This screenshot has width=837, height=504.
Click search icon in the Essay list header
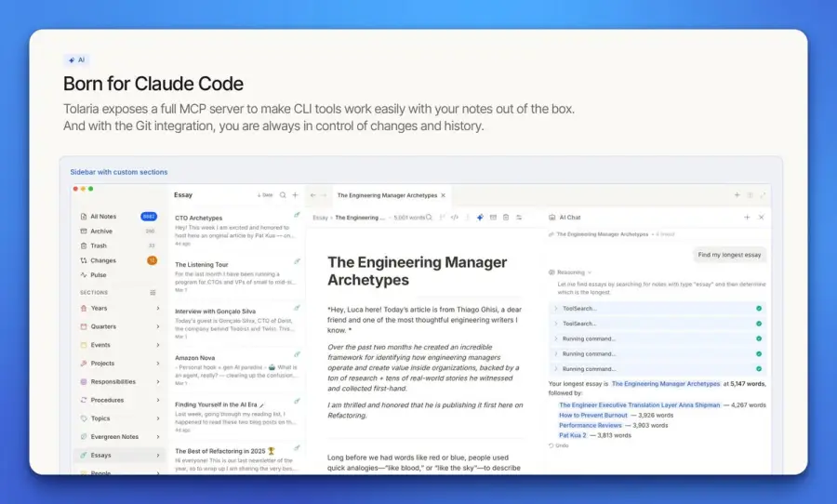pos(283,195)
